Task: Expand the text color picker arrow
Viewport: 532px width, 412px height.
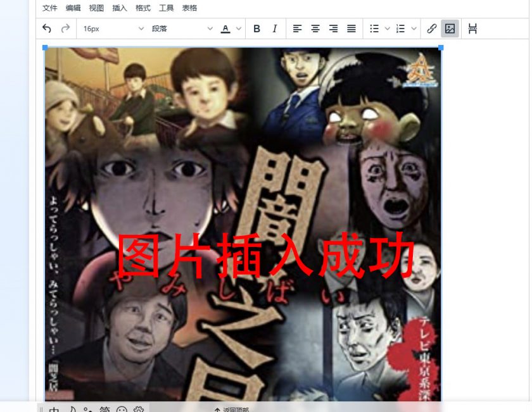Action: tap(239, 29)
